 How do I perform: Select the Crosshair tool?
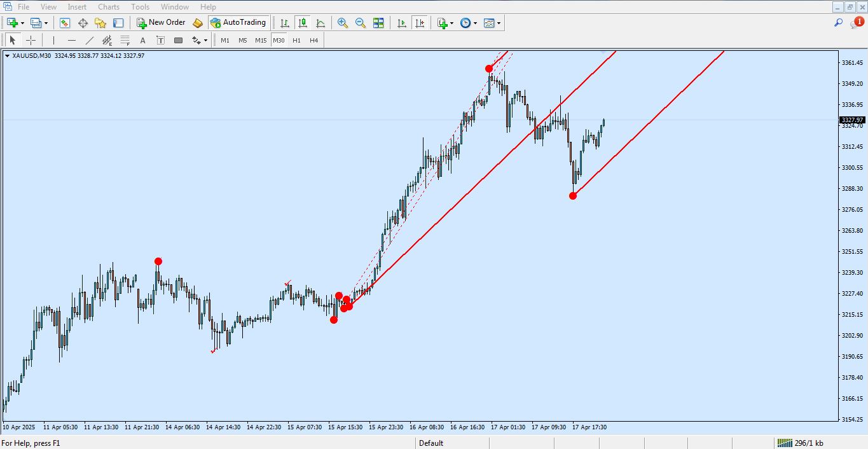pos(31,40)
